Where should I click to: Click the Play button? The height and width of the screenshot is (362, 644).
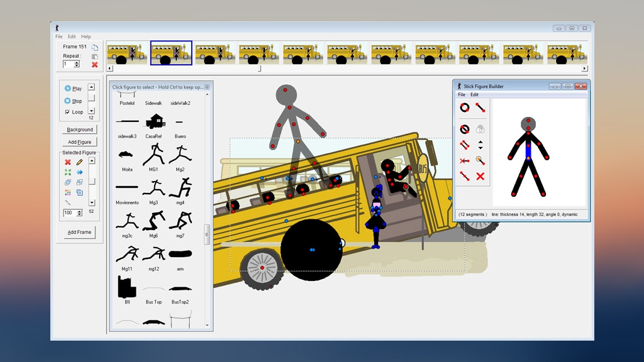point(73,88)
